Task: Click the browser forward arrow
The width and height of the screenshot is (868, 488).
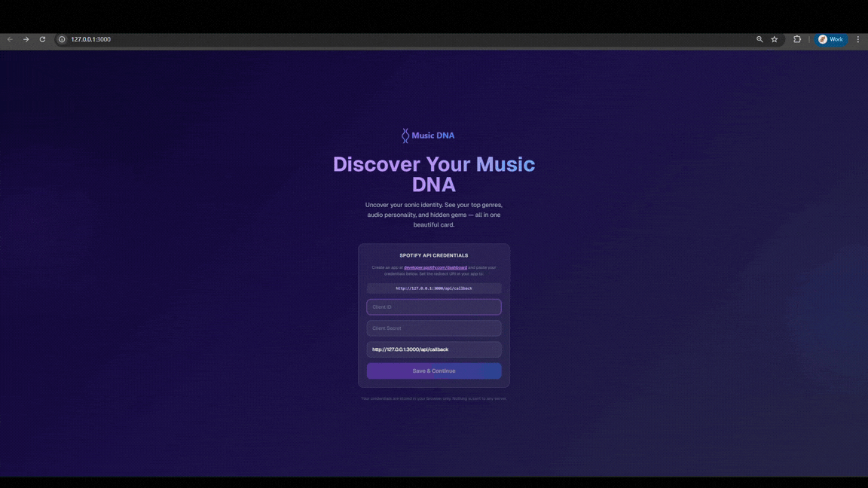Action: pos(26,39)
